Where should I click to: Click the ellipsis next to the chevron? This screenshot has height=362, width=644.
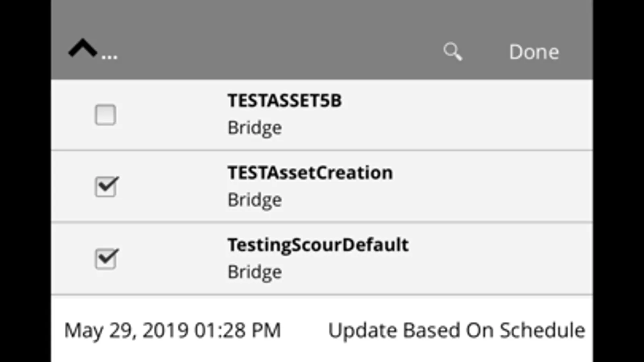(109, 57)
